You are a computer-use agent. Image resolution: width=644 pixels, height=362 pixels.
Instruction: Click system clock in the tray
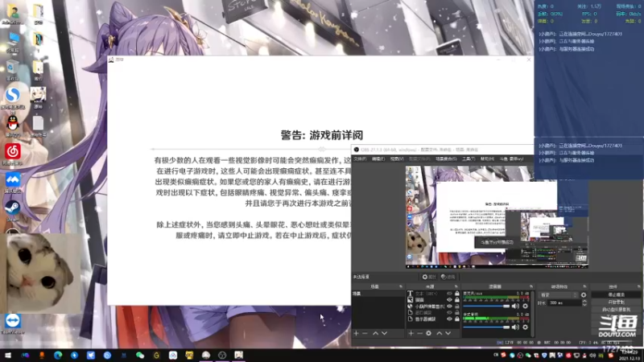click(629, 356)
